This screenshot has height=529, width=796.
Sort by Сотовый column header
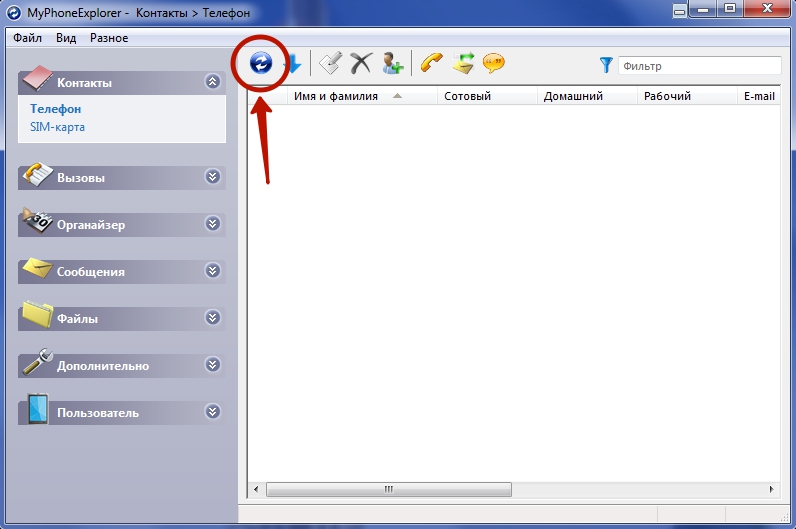[x=487, y=96]
